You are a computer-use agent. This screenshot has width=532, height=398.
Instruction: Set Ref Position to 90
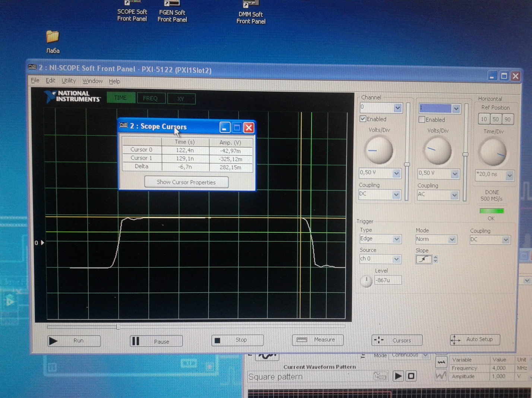[x=507, y=120]
